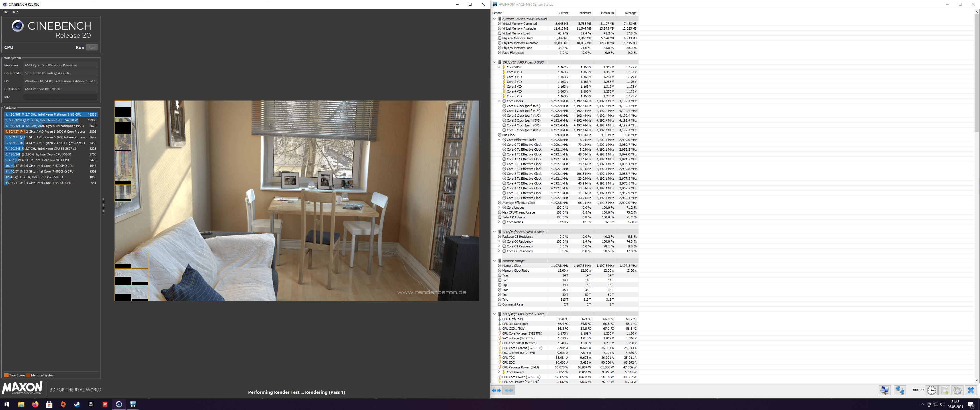Open the Cinebench Help menu
The width and height of the screenshot is (980, 410).
click(x=15, y=12)
